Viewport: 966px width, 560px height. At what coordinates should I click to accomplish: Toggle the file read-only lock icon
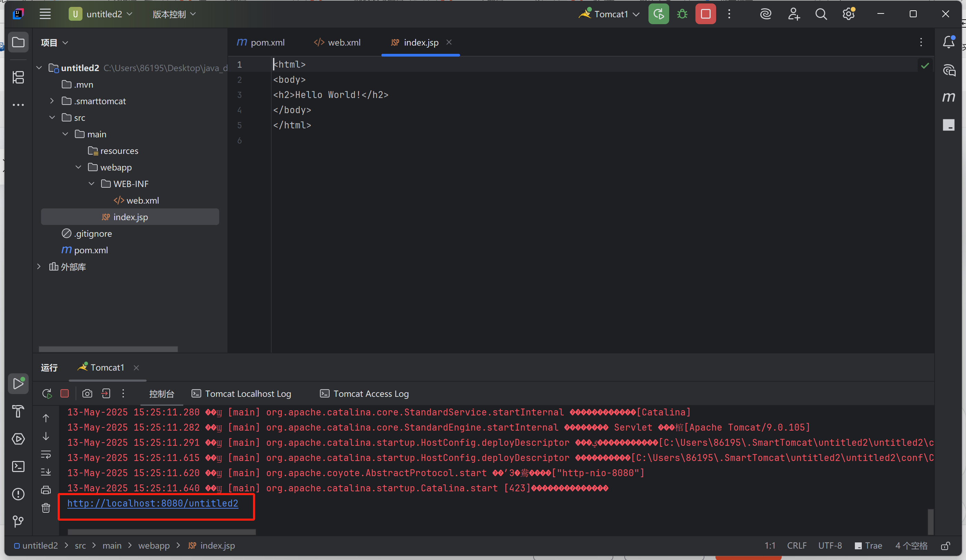pyautogui.click(x=946, y=546)
